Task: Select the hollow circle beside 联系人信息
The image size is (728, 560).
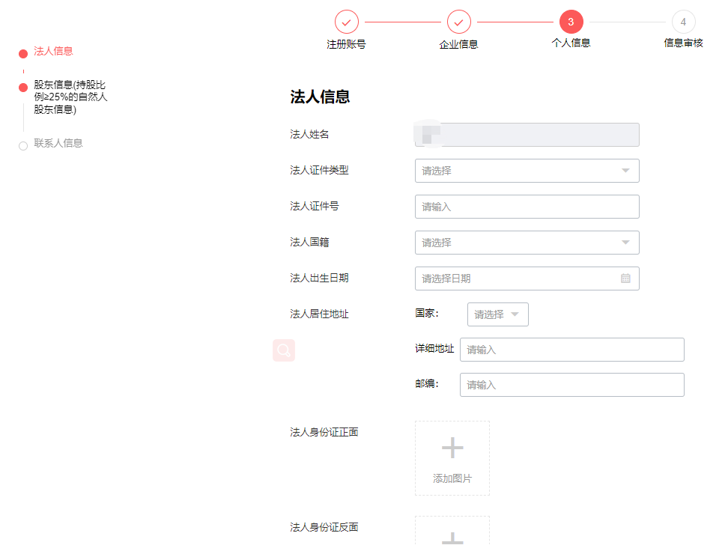Action: [22, 143]
